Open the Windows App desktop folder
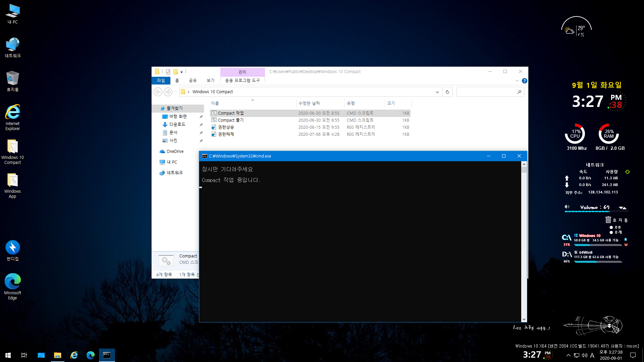This screenshot has width=644, height=362. [x=13, y=186]
